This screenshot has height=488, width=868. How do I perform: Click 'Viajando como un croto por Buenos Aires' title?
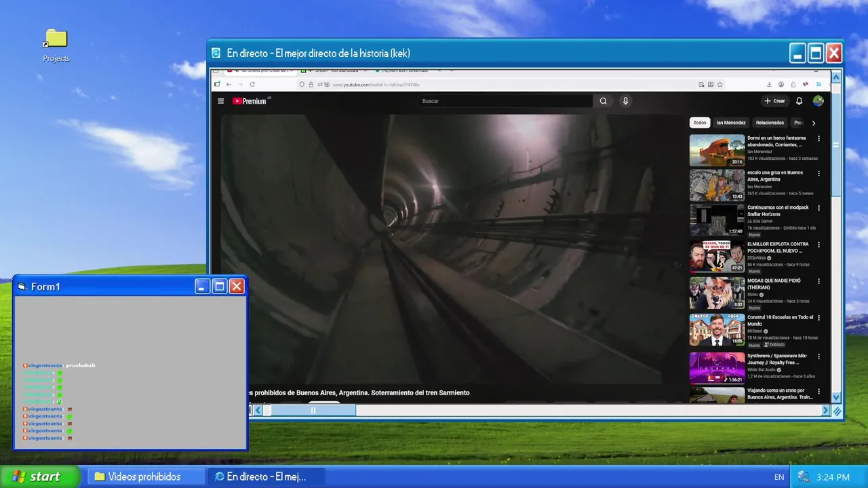pos(780,394)
